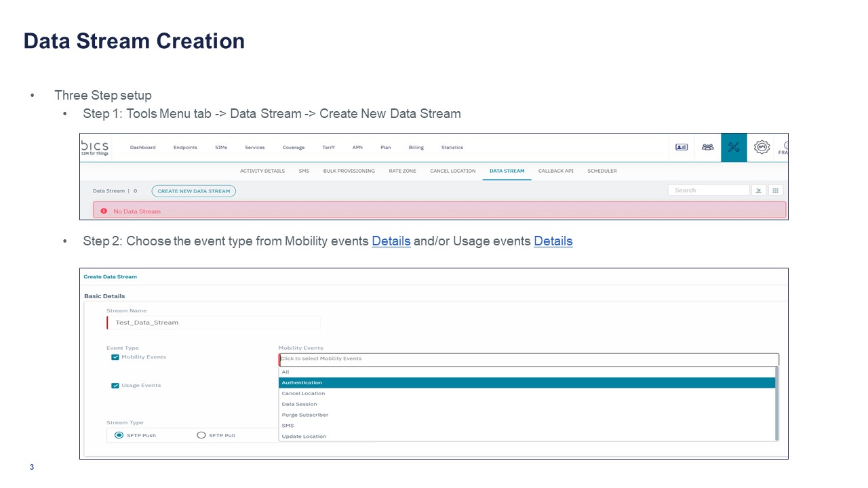Switch to the Data Stream tab
868x488 pixels.
click(507, 171)
